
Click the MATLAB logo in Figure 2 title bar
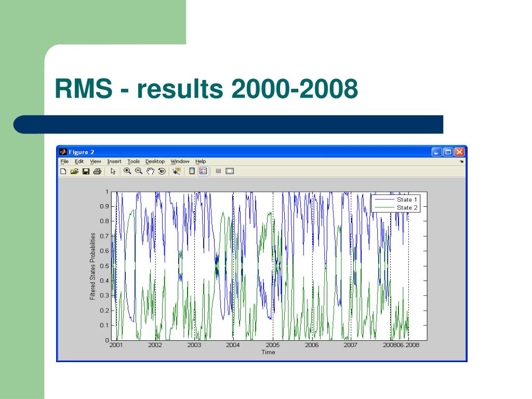63,152
